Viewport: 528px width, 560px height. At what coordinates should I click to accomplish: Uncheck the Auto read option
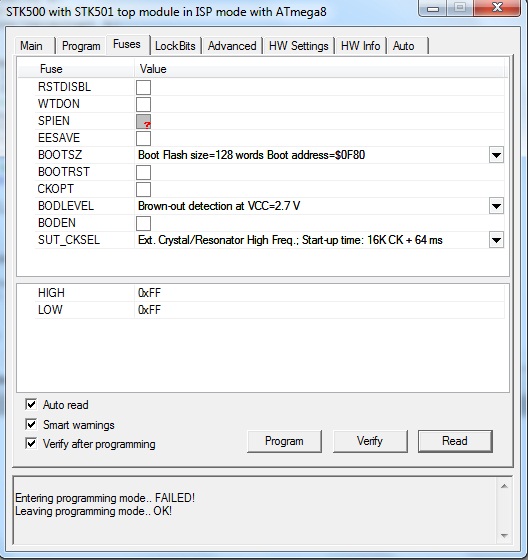31,405
